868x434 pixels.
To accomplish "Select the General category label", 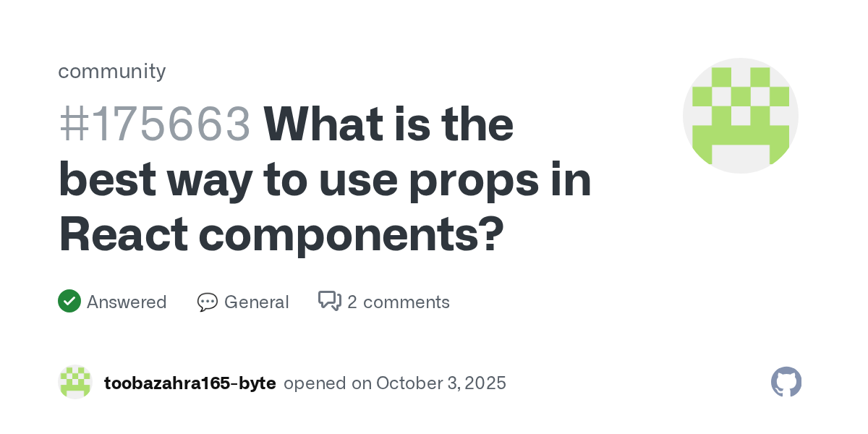I will tap(256, 302).
